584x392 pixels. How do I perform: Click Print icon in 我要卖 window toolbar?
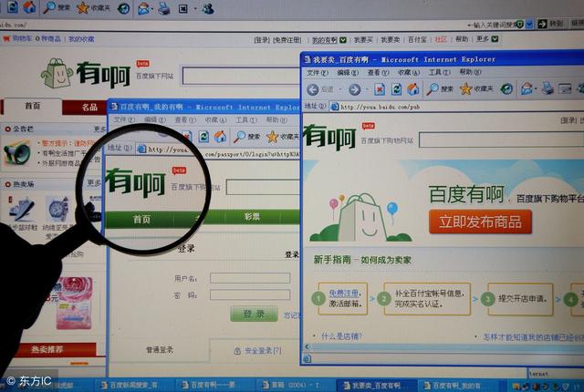pyautogui.click(x=547, y=88)
